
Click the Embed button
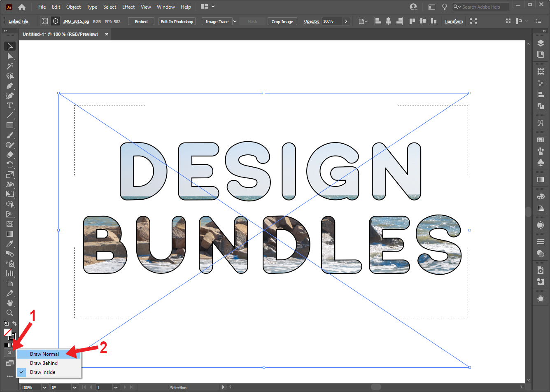point(141,21)
